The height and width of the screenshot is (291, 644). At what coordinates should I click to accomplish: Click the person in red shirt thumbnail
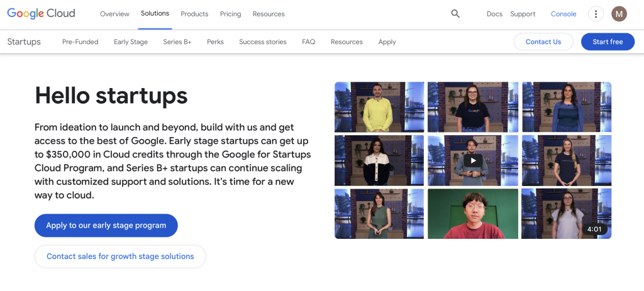point(473,214)
